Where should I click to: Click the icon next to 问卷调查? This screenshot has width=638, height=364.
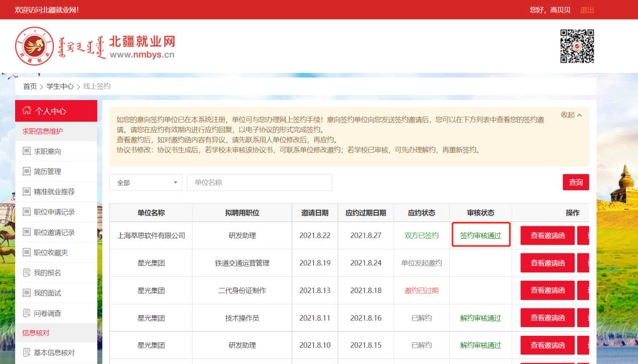(27, 313)
